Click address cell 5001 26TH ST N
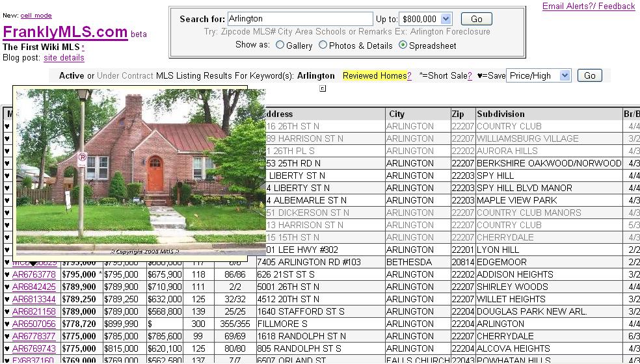 pos(288,287)
